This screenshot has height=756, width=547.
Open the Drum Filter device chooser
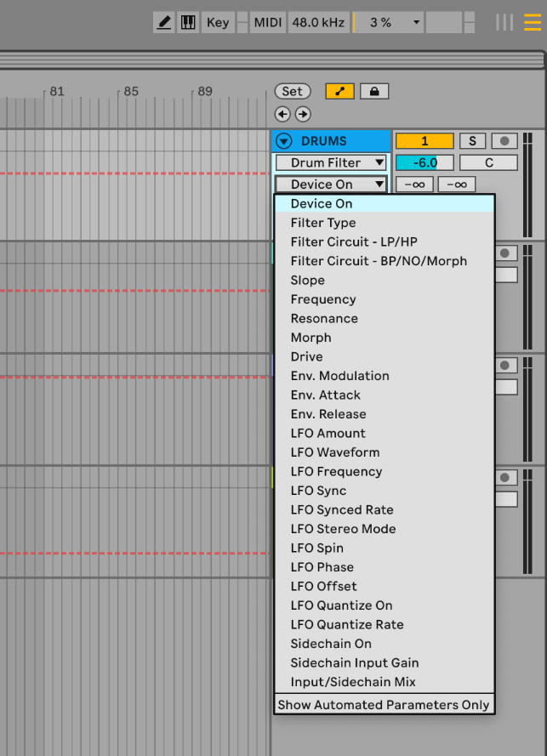tap(331, 162)
